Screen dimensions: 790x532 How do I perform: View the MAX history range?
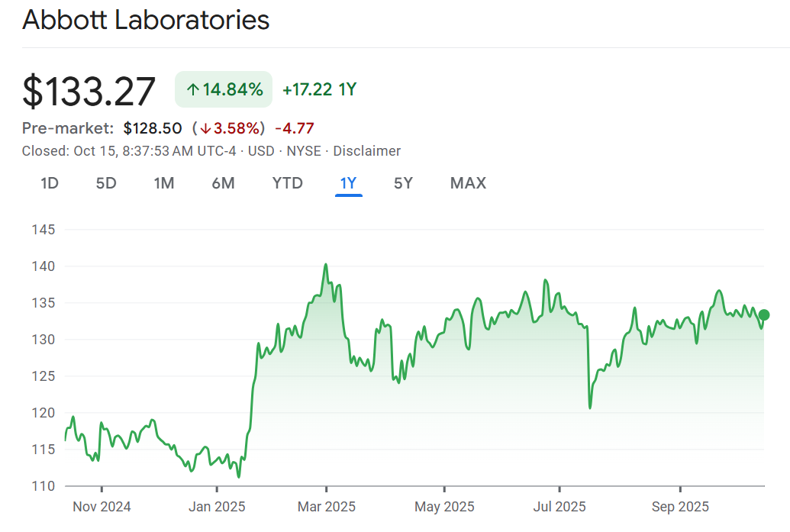point(468,183)
